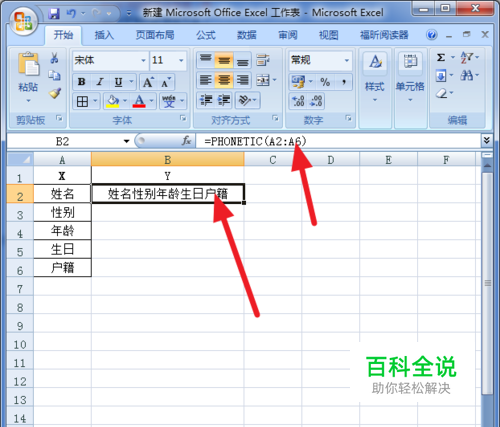Increase indent icon
Viewport: 500px width, 427px height.
[x=224, y=100]
